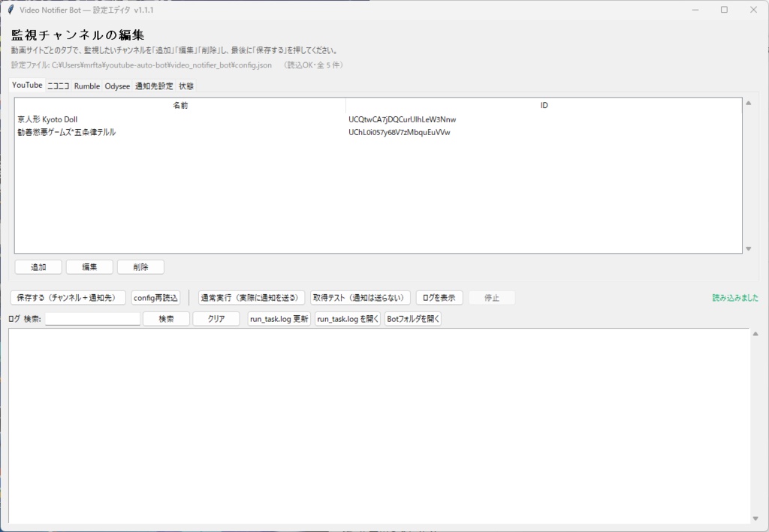
Task: Select the Rumble tab
Action: [x=87, y=86]
